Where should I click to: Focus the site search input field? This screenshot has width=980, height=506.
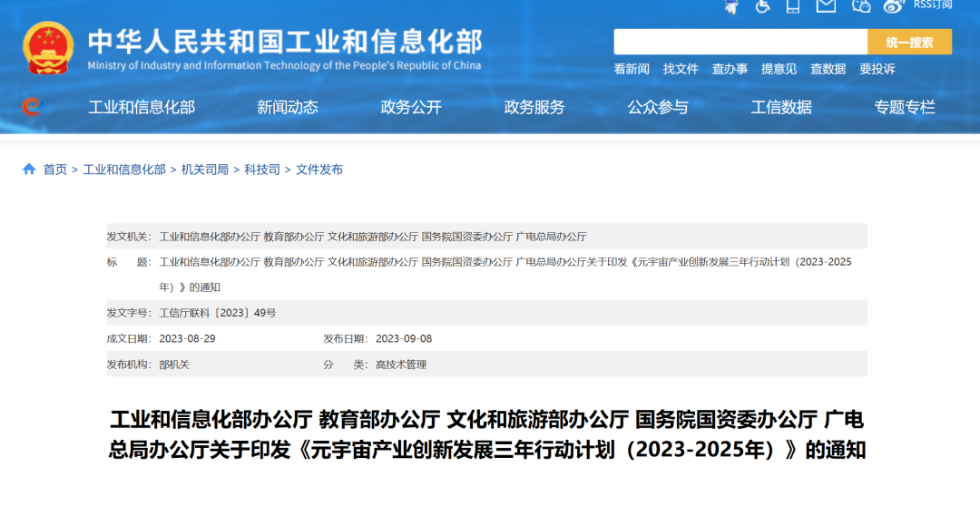point(740,42)
